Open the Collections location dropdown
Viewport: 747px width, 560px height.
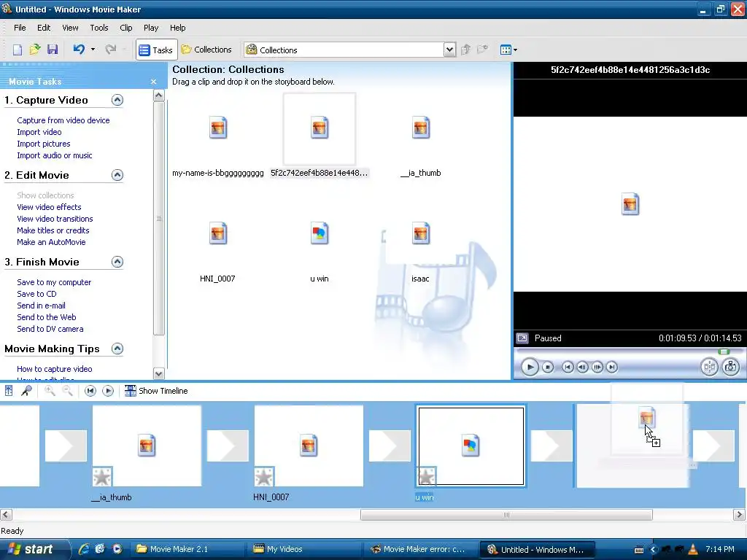[x=449, y=50]
